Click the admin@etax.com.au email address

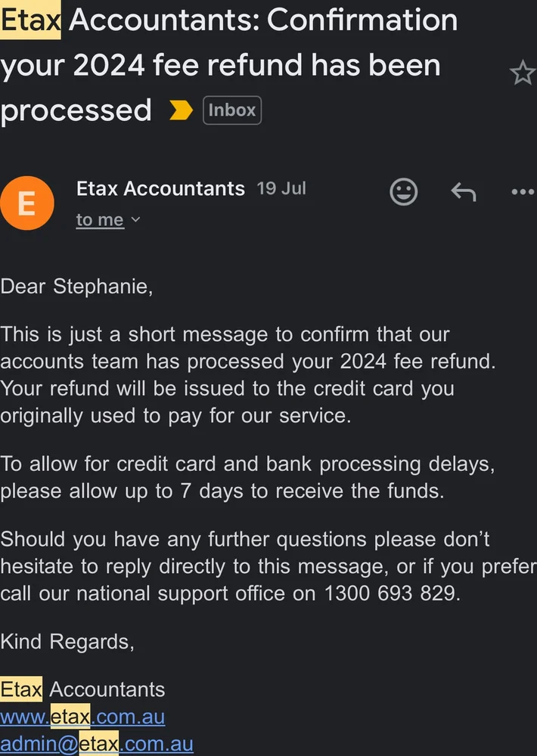(x=97, y=744)
